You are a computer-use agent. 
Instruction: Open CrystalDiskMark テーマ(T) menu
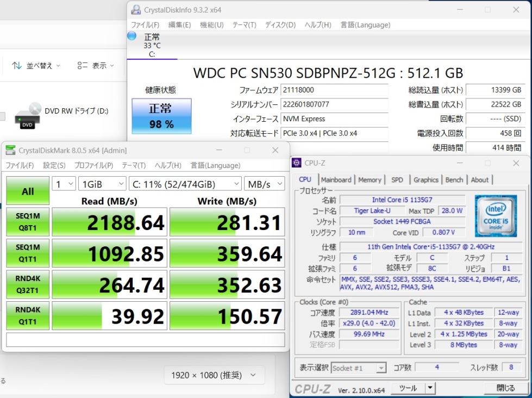[134, 165]
